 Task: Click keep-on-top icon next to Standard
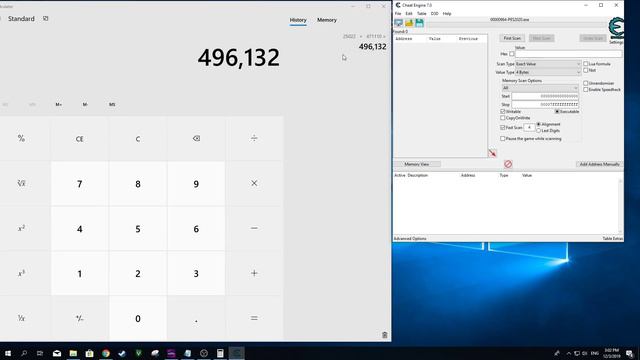pyautogui.click(x=46, y=19)
